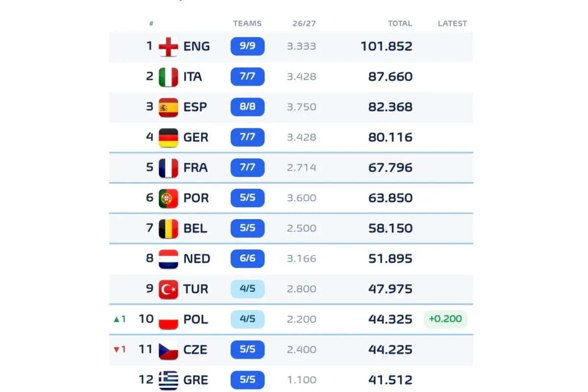The height and width of the screenshot is (392, 588).
Task: Open the NED country row label
Action: [x=197, y=259]
